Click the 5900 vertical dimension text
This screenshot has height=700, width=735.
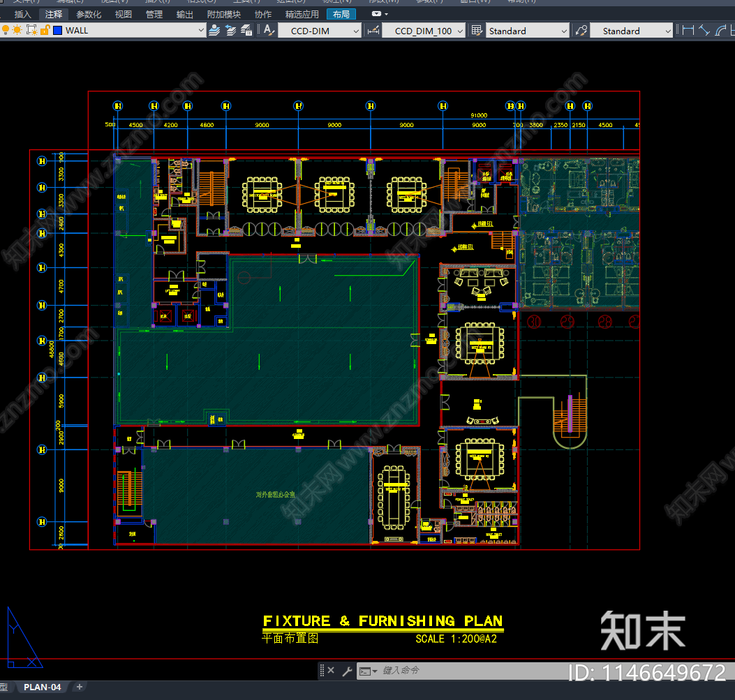(61, 401)
